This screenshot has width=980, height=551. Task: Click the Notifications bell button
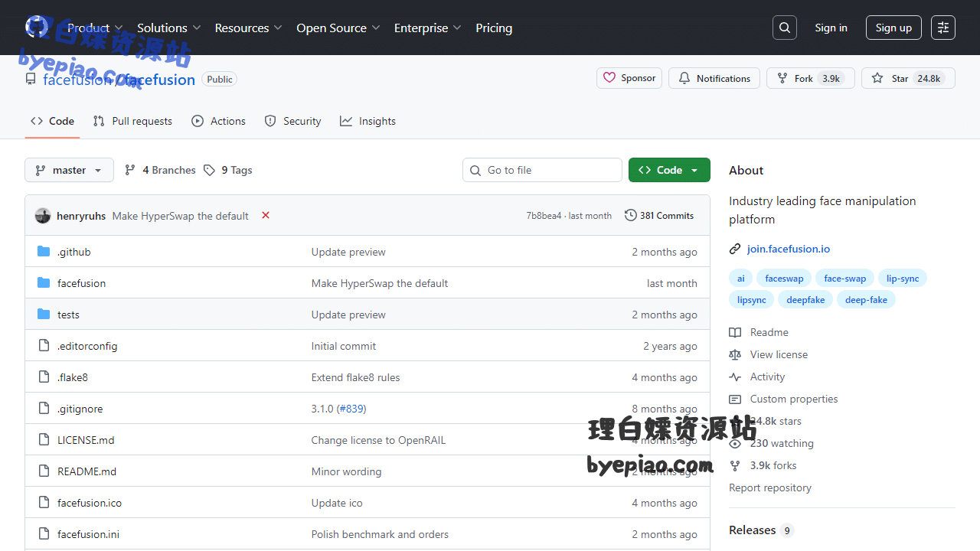pos(714,78)
